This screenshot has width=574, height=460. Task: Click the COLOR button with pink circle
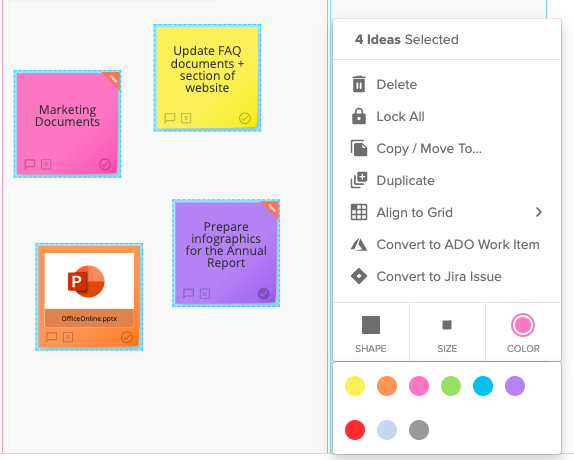click(x=523, y=332)
